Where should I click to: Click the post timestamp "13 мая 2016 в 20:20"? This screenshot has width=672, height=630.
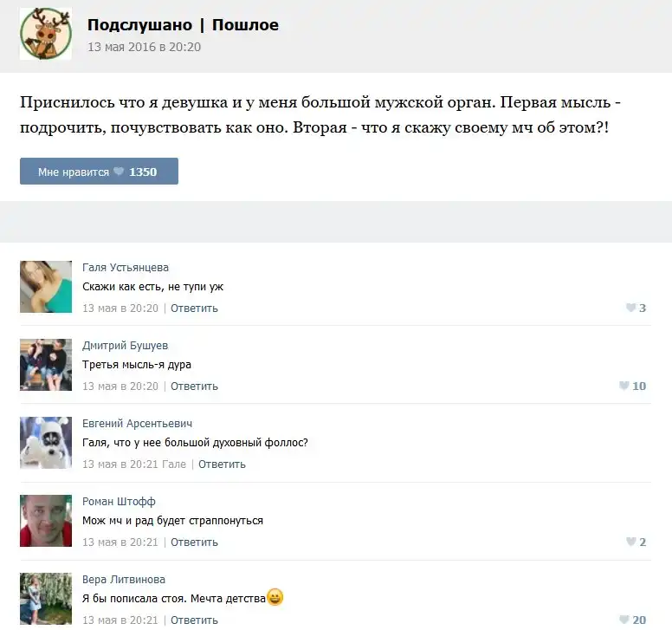pyautogui.click(x=144, y=47)
